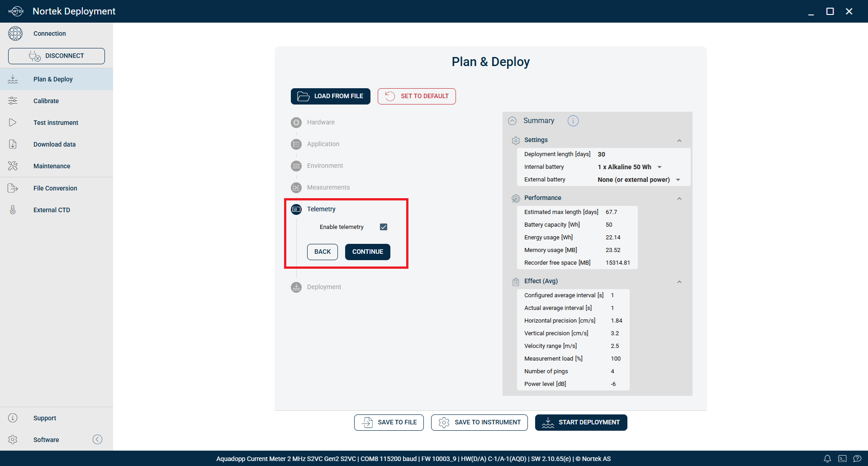Click the Deployment length value field

tap(602, 154)
